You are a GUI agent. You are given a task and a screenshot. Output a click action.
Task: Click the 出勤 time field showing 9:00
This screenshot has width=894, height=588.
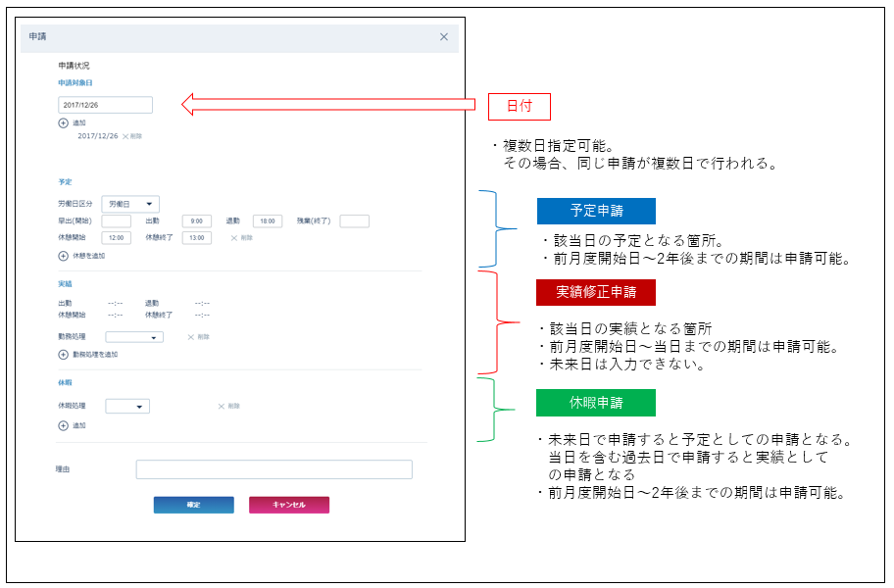196,221
